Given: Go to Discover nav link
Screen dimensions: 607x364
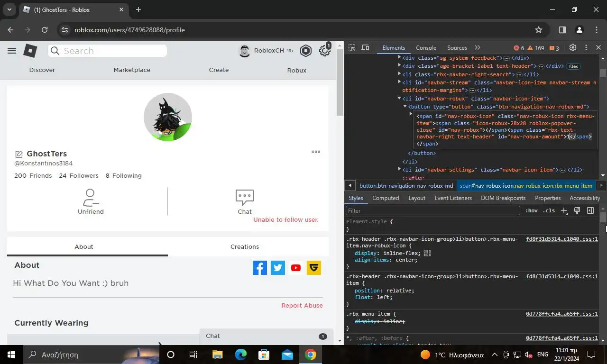Looking at the screenshot, I should (x=42, y=70).
